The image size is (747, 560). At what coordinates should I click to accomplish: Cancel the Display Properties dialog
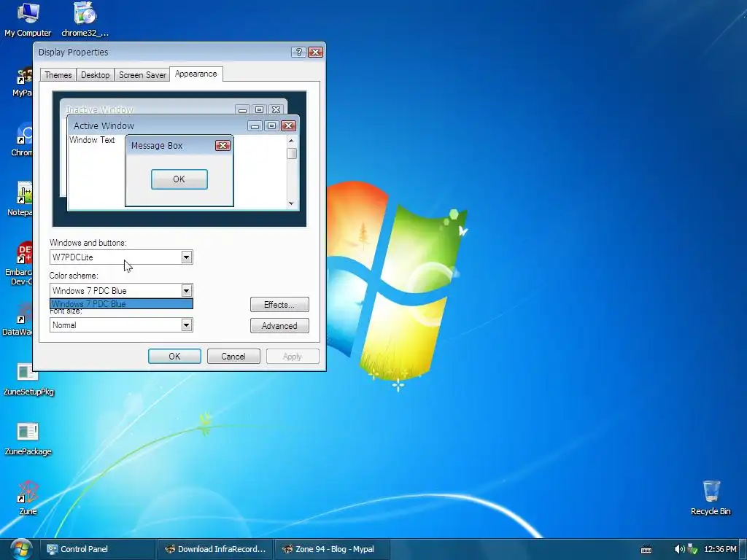point(233,356)
